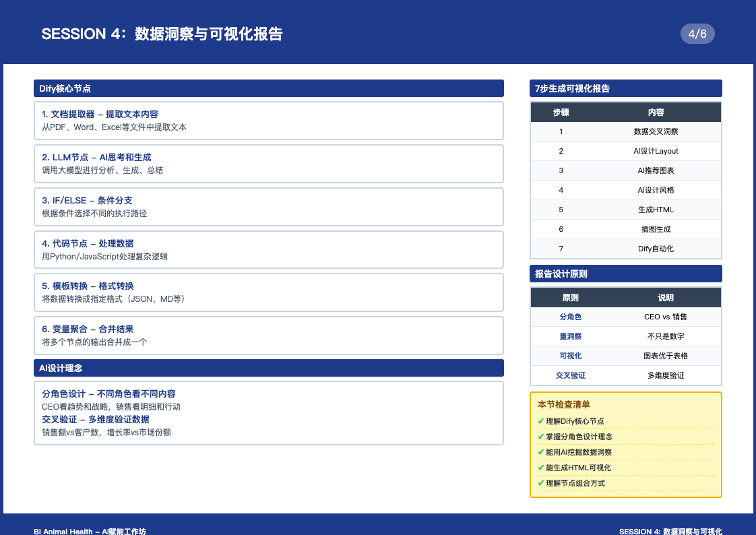
Task: Click the checkmark next to 掌握分角色设计理念
Action: 541,437
